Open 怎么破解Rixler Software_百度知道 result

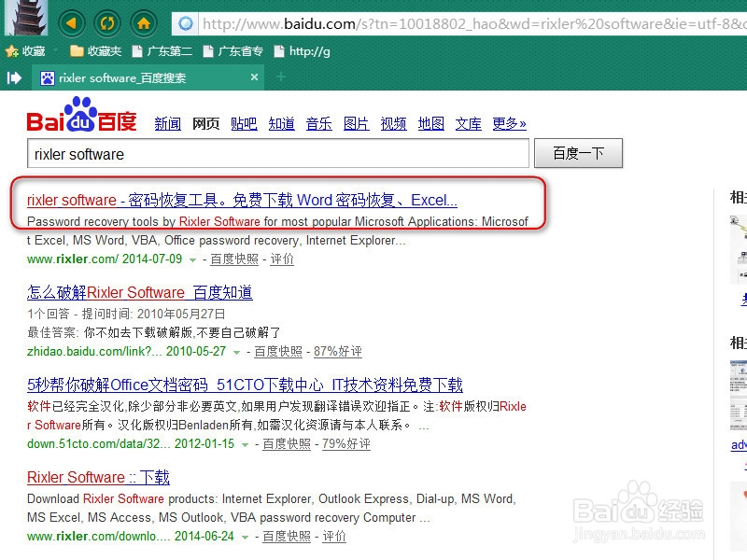[139, 292]
